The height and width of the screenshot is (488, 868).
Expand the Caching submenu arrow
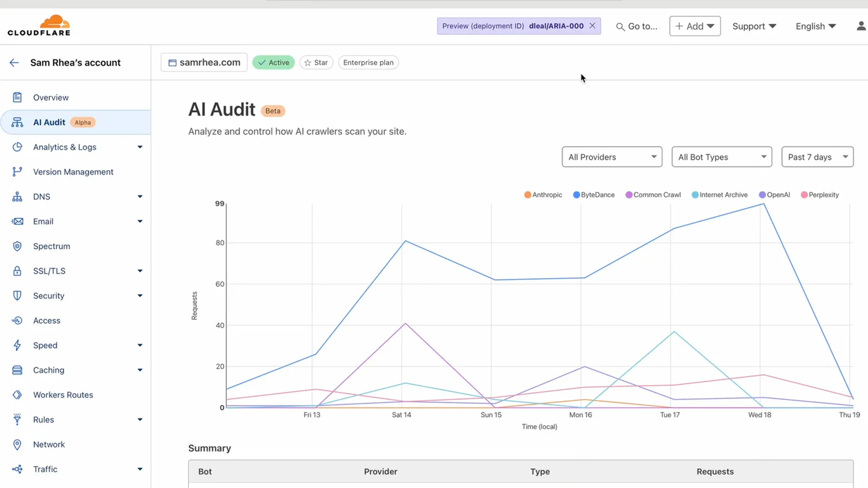point(140,370)
